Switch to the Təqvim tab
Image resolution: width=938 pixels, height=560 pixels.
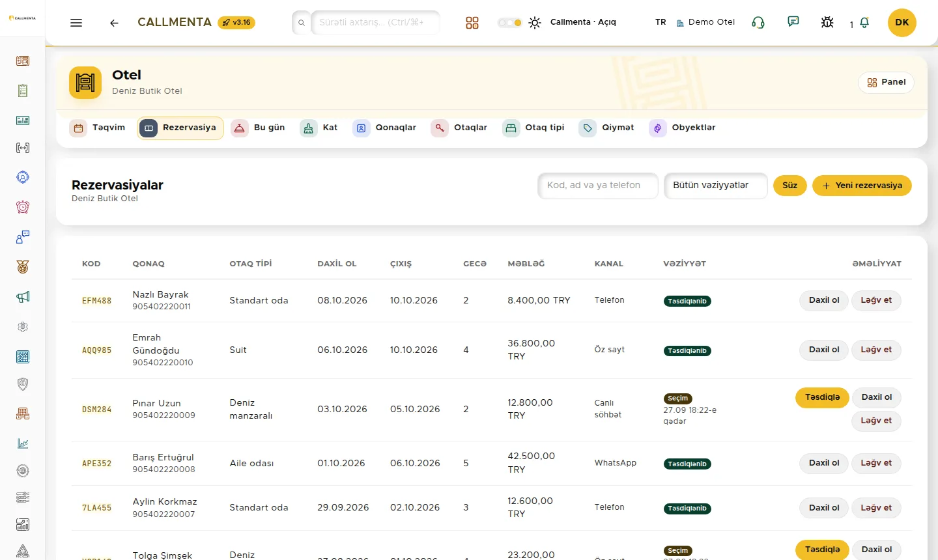pyautogui.click(x=97, y=128)
